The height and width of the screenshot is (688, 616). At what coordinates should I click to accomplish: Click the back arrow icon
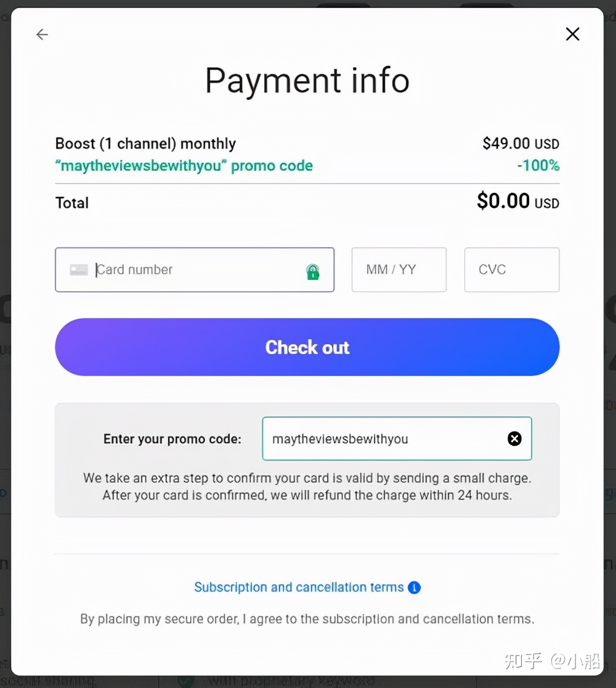pyautogui.click(x=42, y=35)
